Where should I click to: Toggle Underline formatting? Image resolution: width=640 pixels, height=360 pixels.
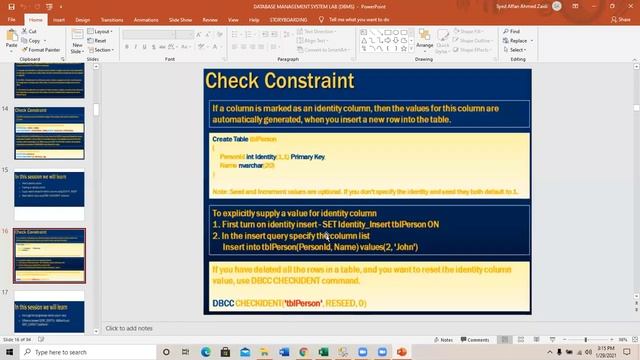click(144, 47)
